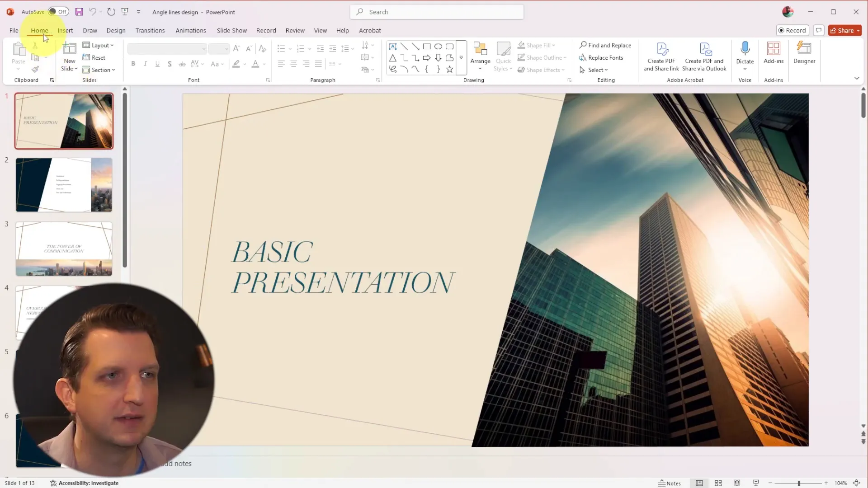The width and height of the screenshot is (868, 488).
Task: Click the Reset slide button
Action: [x=94, y=57]
